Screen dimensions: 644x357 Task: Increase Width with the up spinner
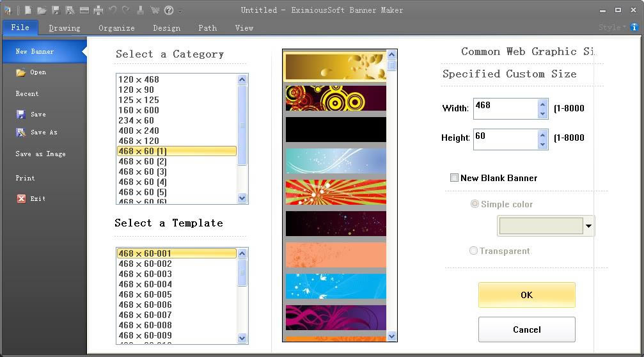542,104
